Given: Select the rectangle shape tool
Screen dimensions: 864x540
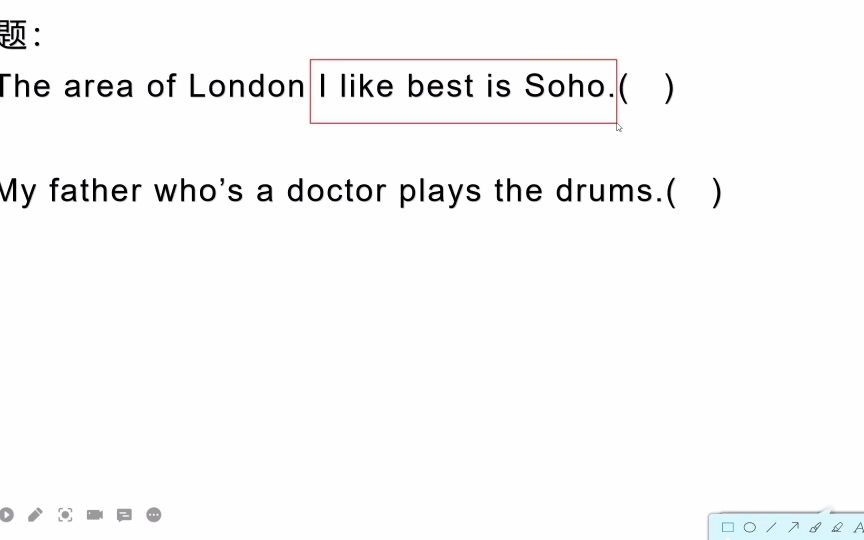Looking at the screenshot, I should click(x=727, y=527).
